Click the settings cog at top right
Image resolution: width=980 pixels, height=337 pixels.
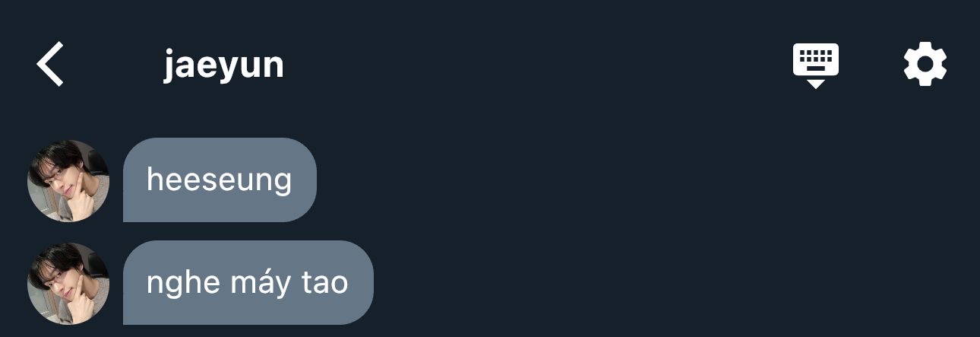(925, 65)
